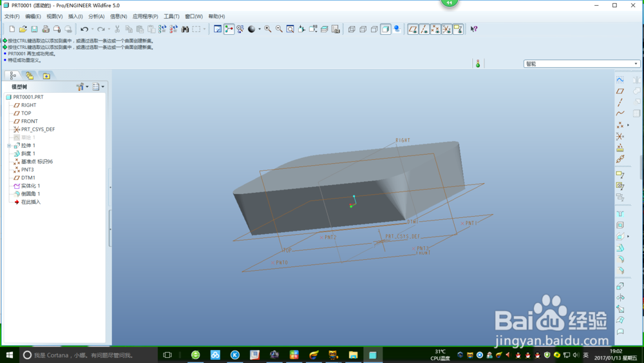This screenshot has height=363, width=644.
Task: Switch to the favorites tab
Action: tap(46, 75)
